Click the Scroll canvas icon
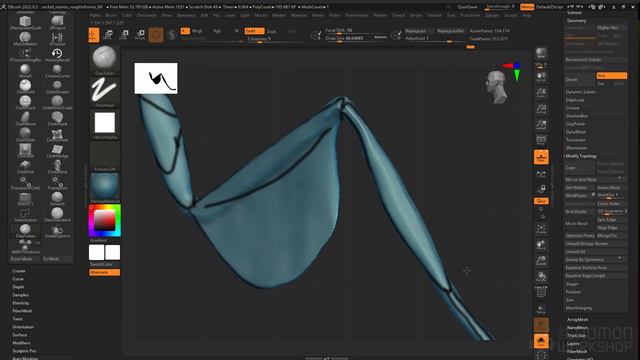 [x=541, y=77]
